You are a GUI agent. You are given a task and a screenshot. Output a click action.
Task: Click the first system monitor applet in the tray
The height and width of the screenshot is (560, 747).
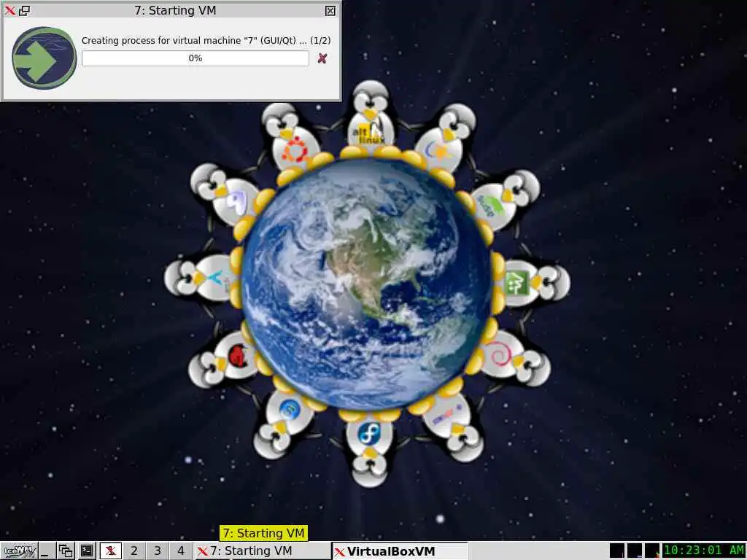point(617,551)
